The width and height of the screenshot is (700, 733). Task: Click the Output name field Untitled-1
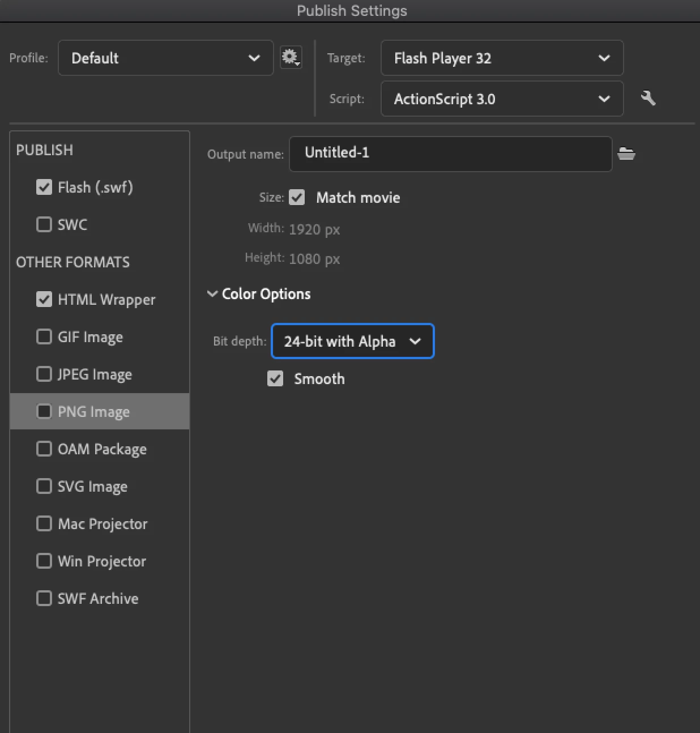(x=451, y=154)
